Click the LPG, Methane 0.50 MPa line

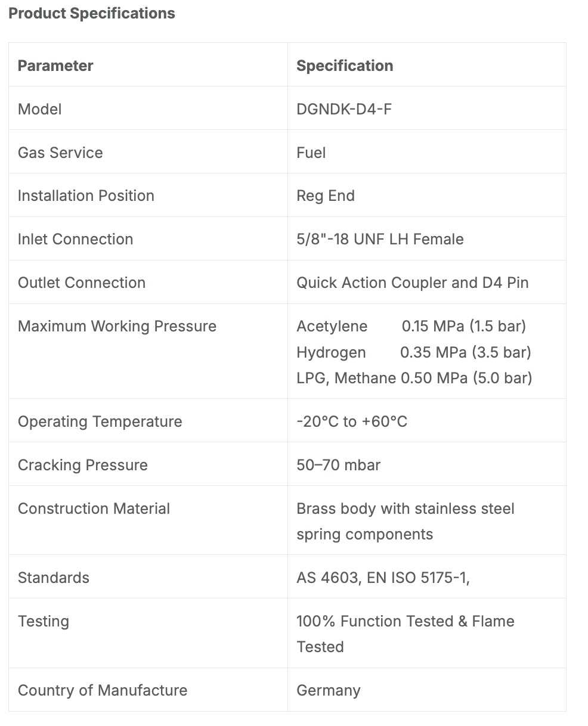coord(414,378)
